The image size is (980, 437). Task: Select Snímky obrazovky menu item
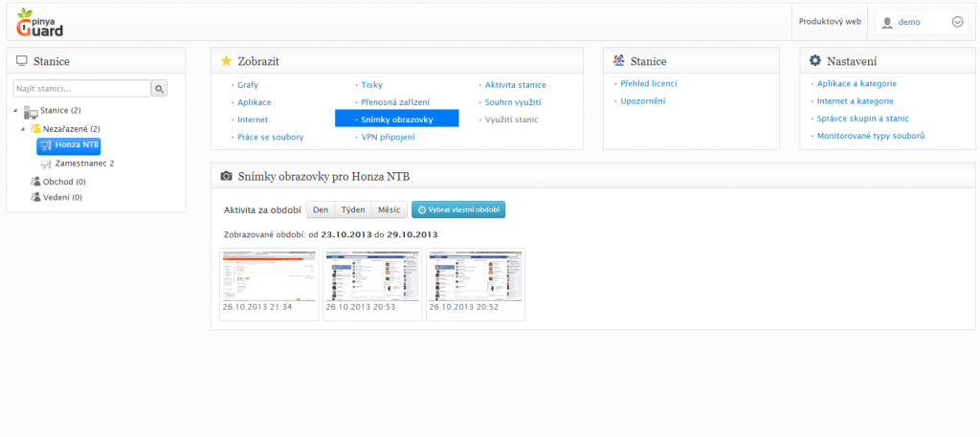[397, 119]
